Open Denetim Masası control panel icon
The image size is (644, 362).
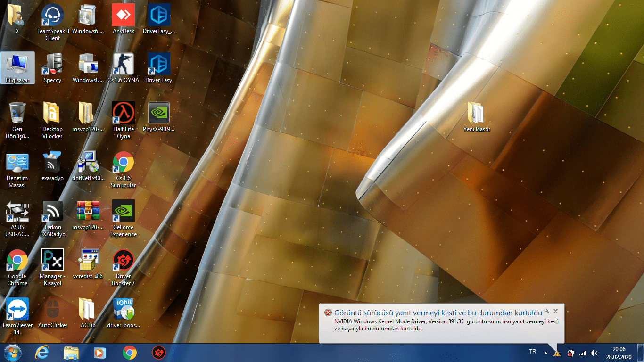[x=17, y=169]
